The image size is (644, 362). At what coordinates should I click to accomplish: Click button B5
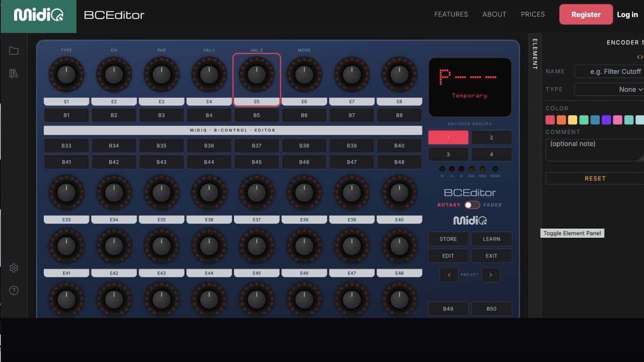click(257, 115)
